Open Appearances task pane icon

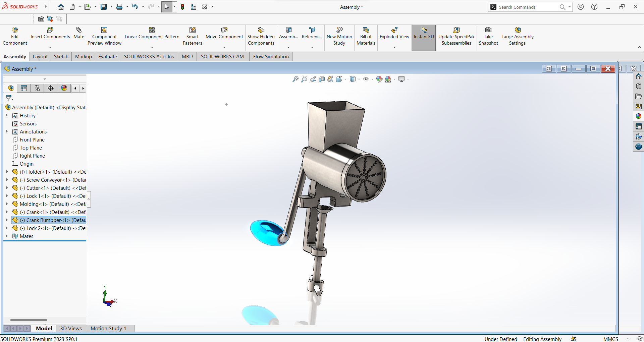click(639, 116)
